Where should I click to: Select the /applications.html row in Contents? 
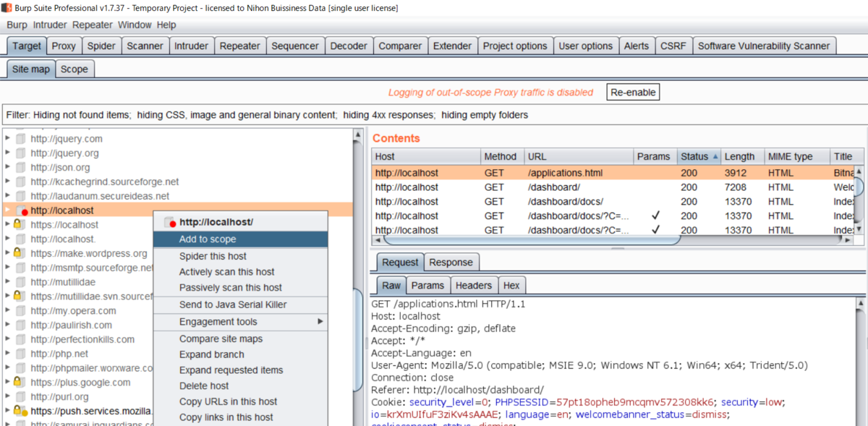pos(613,173)
